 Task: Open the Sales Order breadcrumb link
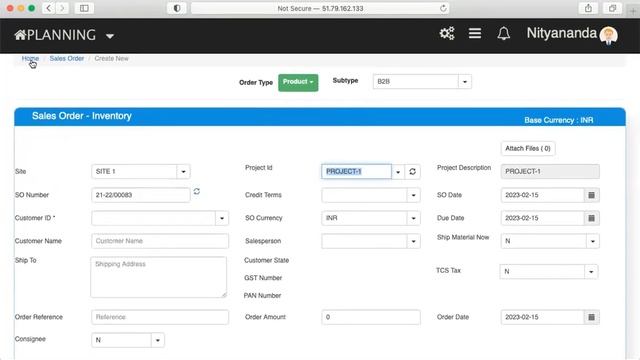(67, 58)
